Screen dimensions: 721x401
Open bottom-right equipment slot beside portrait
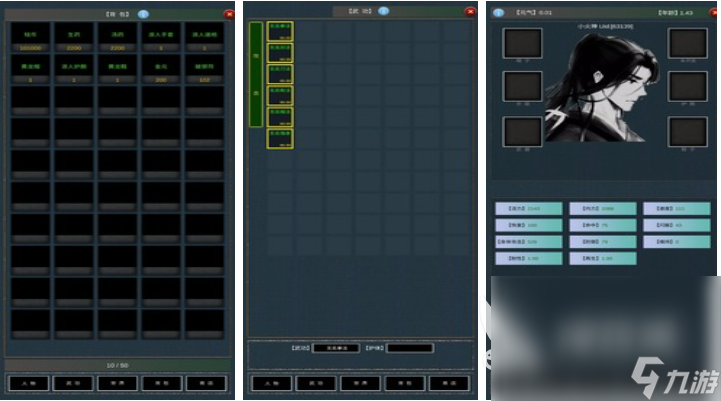tap(688, 132)
